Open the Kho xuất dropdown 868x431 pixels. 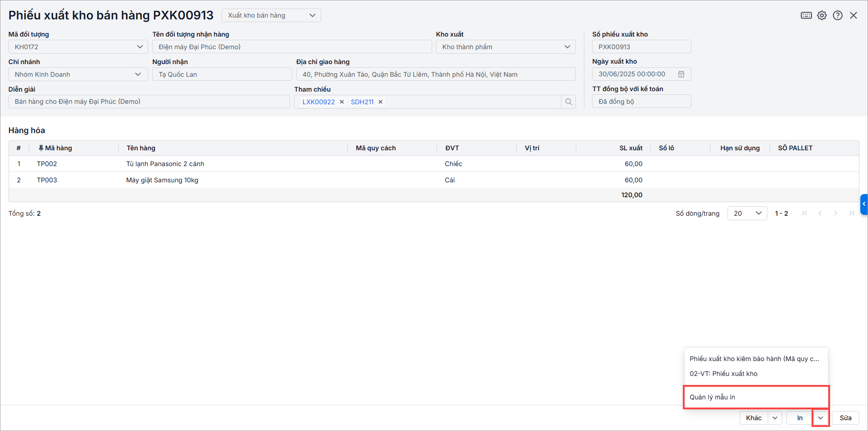[x=567, y=47]
